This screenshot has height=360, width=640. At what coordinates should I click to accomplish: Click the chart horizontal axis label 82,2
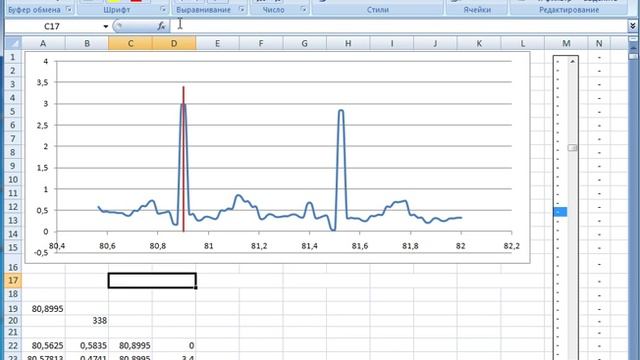coord(512,246)
